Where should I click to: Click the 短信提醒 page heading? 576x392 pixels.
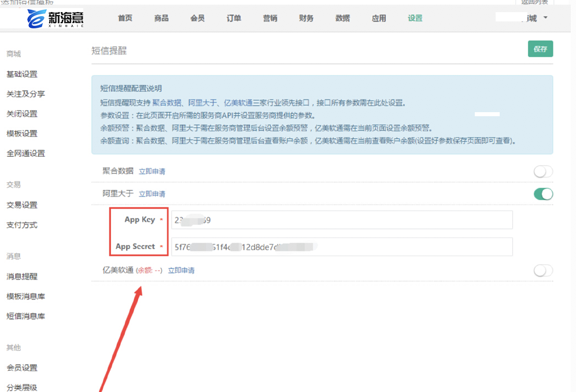click(109, 51)
